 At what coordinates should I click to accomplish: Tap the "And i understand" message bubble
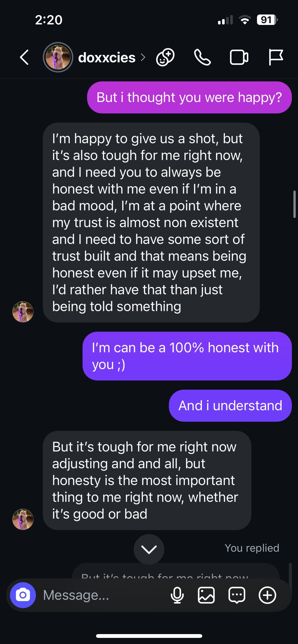click(230, 406)
